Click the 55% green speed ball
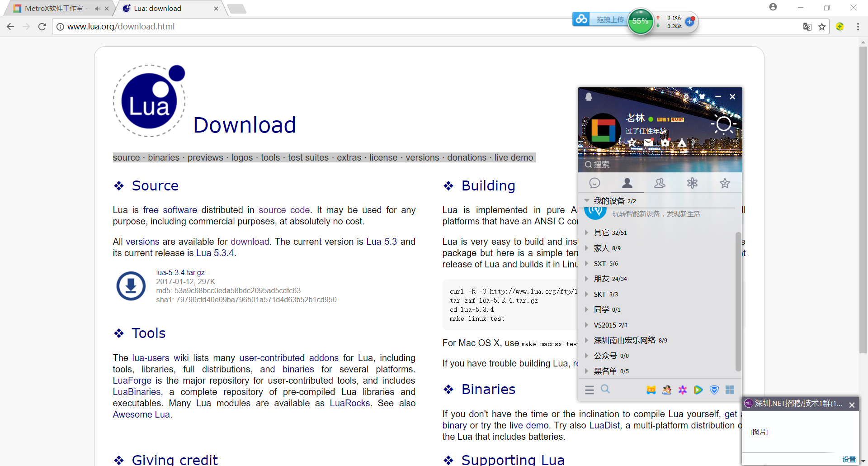The height and width of the screenshot is (466, 868). coord(640,21)
